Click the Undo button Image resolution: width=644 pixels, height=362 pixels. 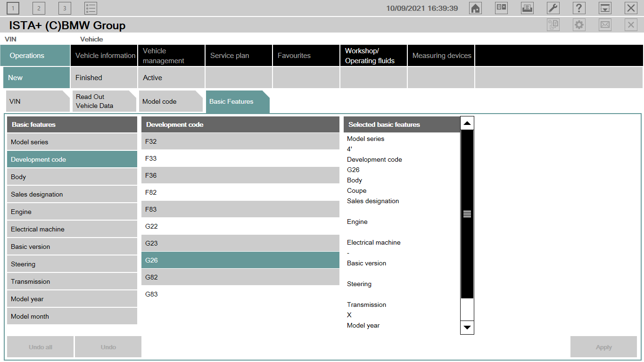point(108,347)
